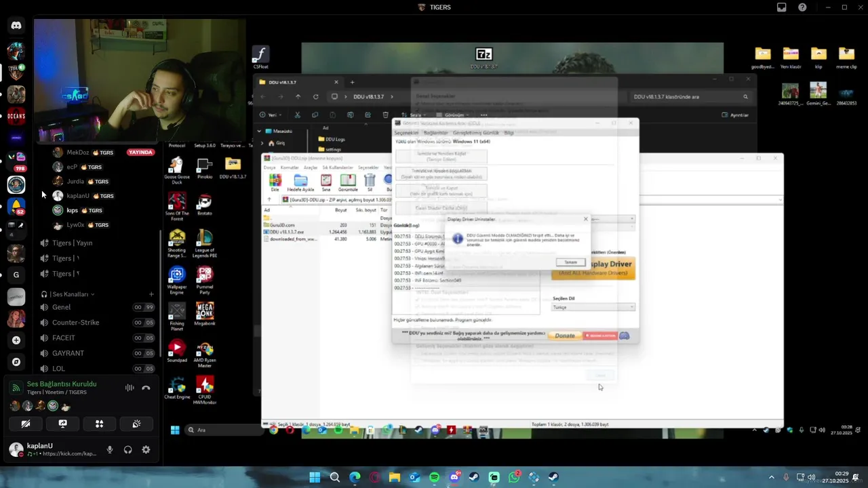Click Cheat Engine icon in streamed desktop
Viewport: 868px width, 488px height.
point(177,388)
